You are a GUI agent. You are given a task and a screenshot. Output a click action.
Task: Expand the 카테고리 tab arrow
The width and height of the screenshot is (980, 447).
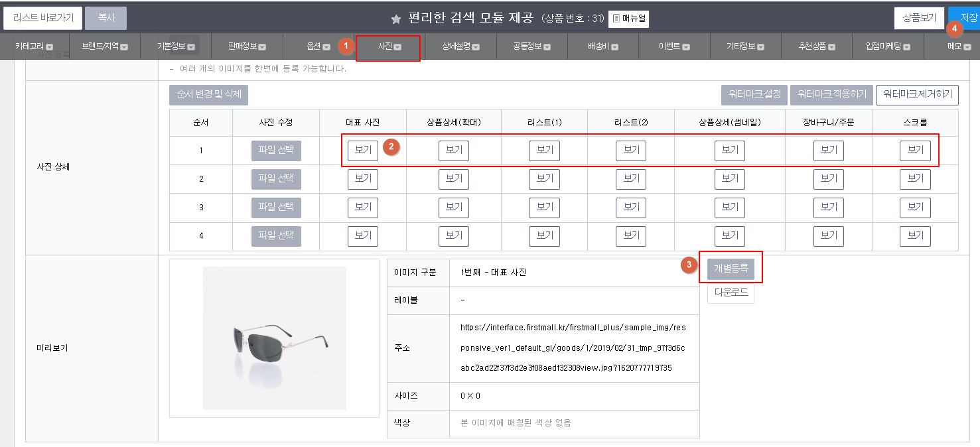pos(49,47)
